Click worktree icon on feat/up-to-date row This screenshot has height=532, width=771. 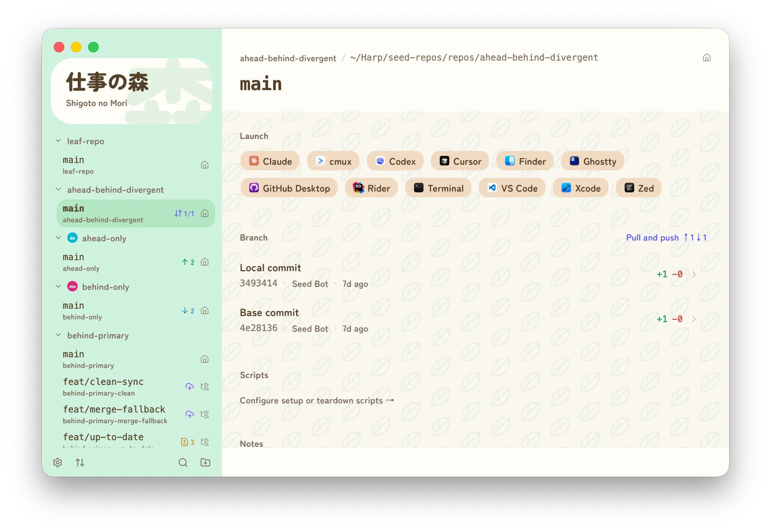tap(205, 442)
